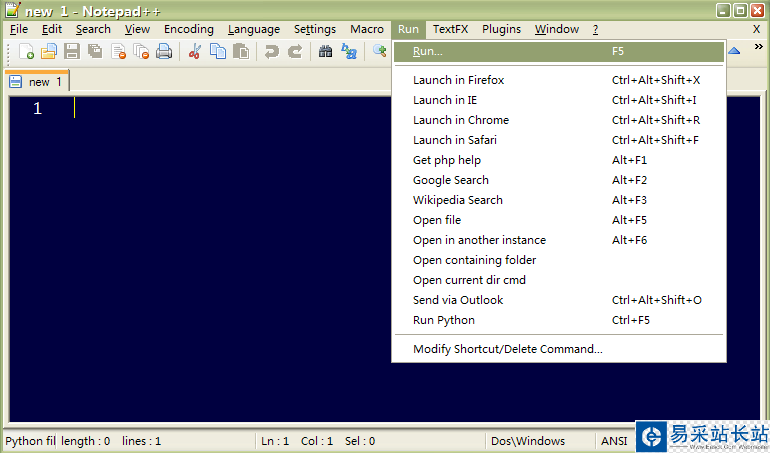
Task: Choose Launch in IE
Action: click(x=559, y=100)
